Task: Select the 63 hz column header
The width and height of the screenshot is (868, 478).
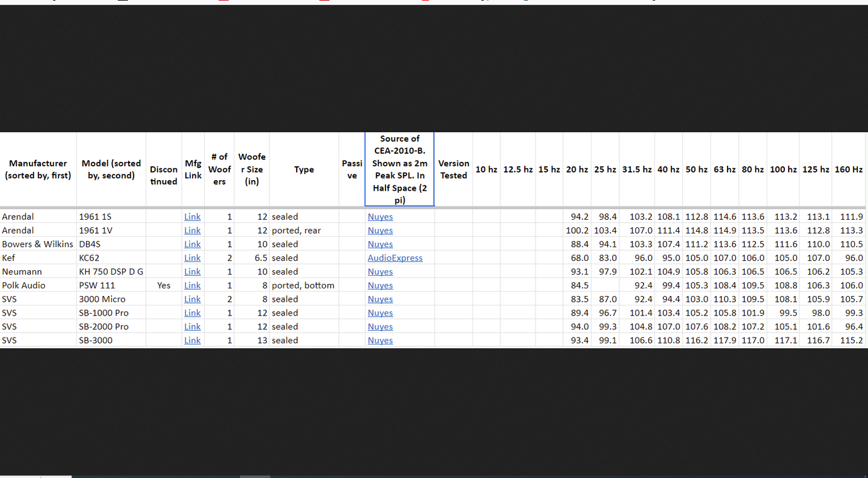Action: pyautogui.click(x=724, y=169)
